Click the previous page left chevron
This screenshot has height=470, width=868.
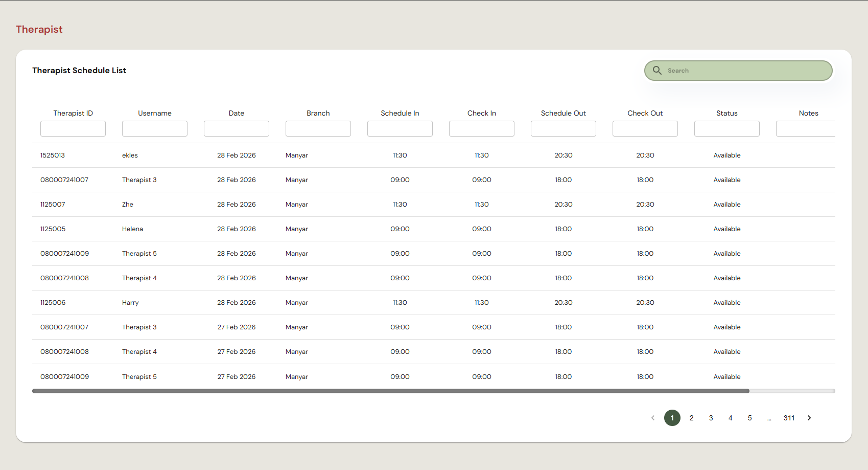[x=653, y=418]
